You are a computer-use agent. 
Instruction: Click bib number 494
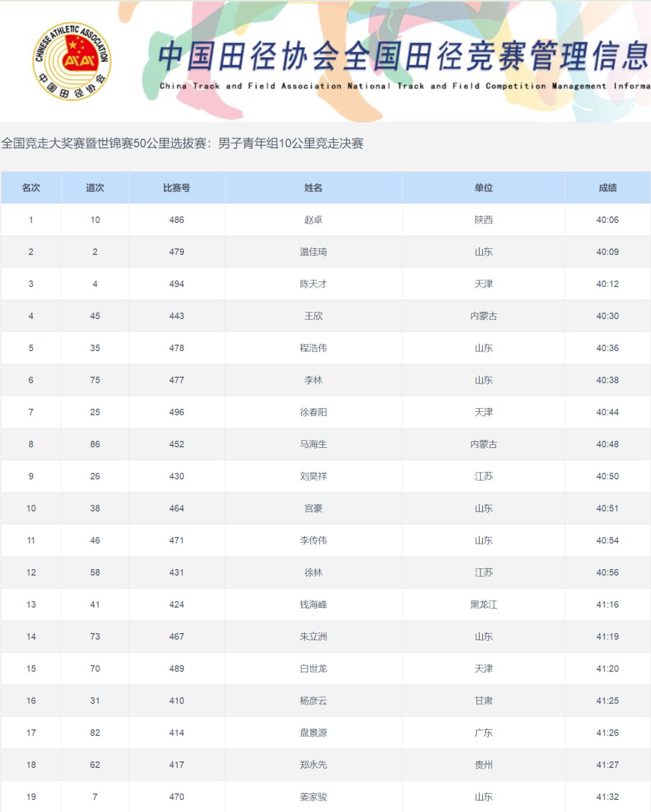click(x=177, y=284)
